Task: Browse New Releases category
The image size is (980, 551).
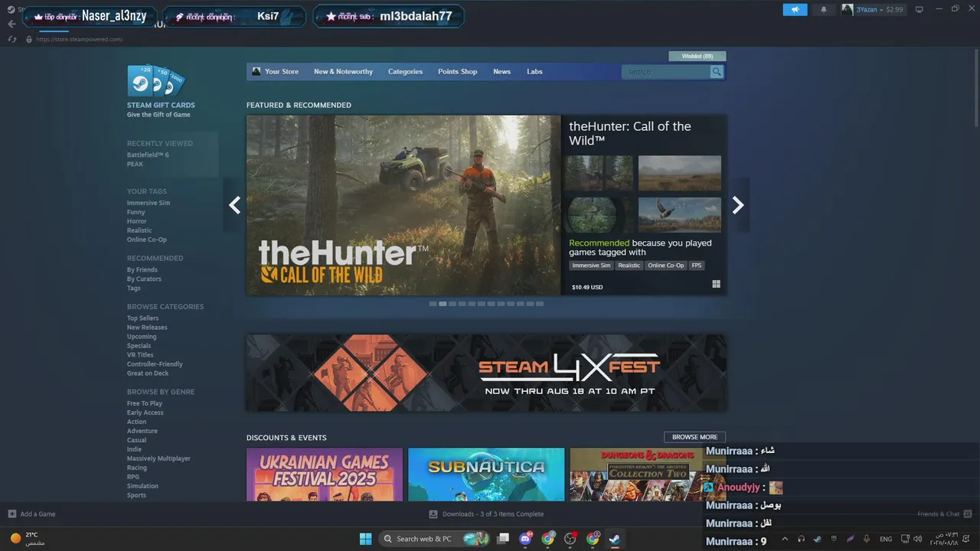Action: click(147, 328)
